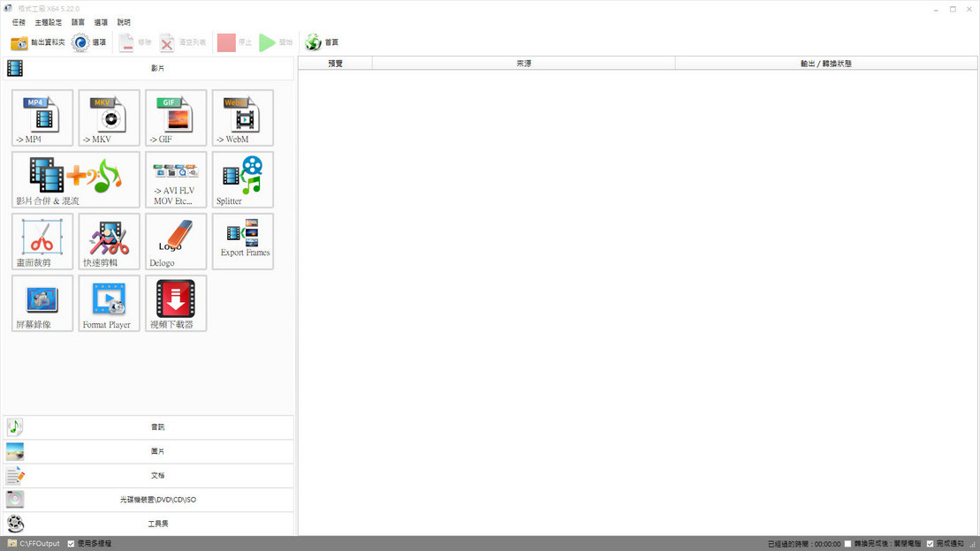Collapse the 影片 video section header

pos(148,68)
